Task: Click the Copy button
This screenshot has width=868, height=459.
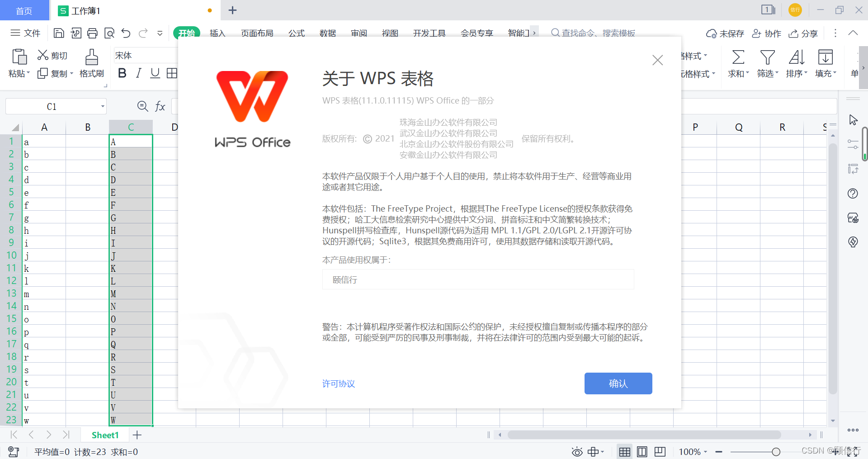Action: tap(52, 73)
